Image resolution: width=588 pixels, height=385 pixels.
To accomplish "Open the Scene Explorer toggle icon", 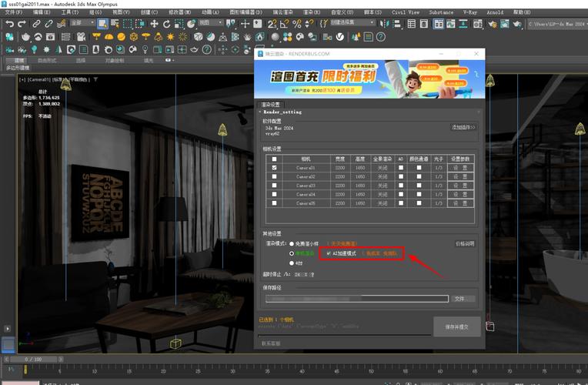I will [x=412, y=24].
